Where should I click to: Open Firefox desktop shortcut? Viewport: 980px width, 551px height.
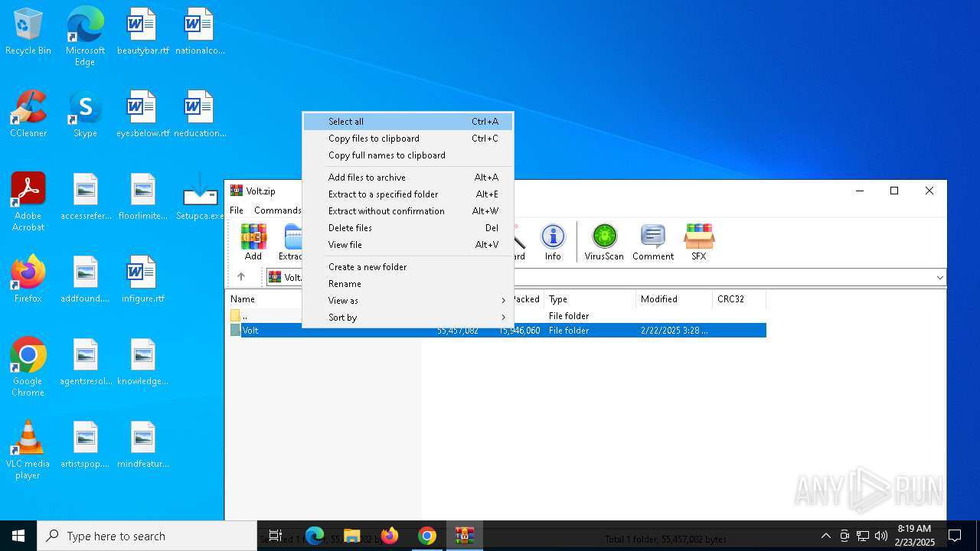[28, 279]
